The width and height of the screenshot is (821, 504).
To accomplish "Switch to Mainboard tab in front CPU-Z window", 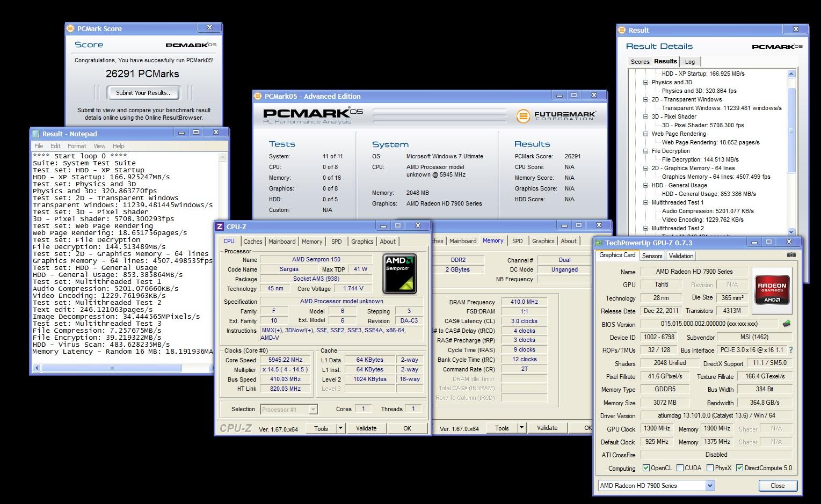I will [282, 242].
